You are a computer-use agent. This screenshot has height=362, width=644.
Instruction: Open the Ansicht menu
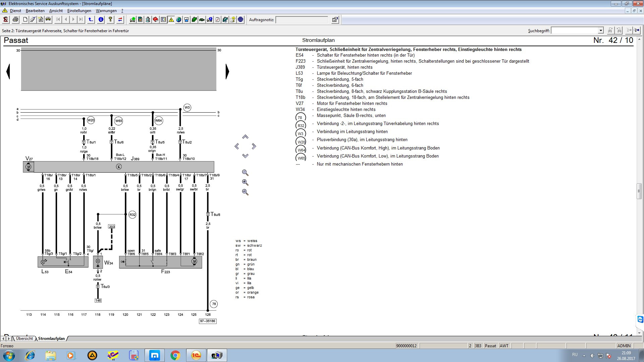[56, 11]
